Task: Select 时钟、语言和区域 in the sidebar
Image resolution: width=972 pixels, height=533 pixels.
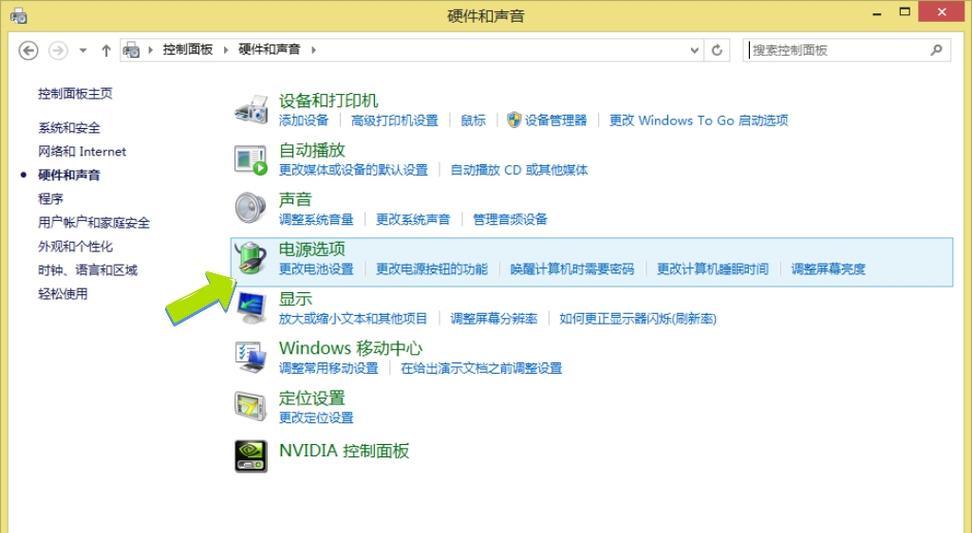Action: click(88, 270)
